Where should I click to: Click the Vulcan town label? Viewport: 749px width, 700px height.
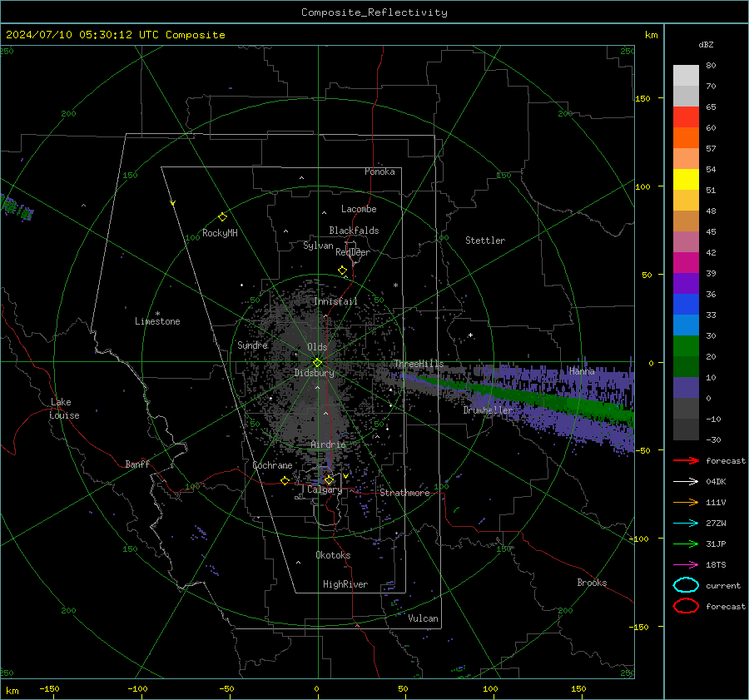click(423, 618)
